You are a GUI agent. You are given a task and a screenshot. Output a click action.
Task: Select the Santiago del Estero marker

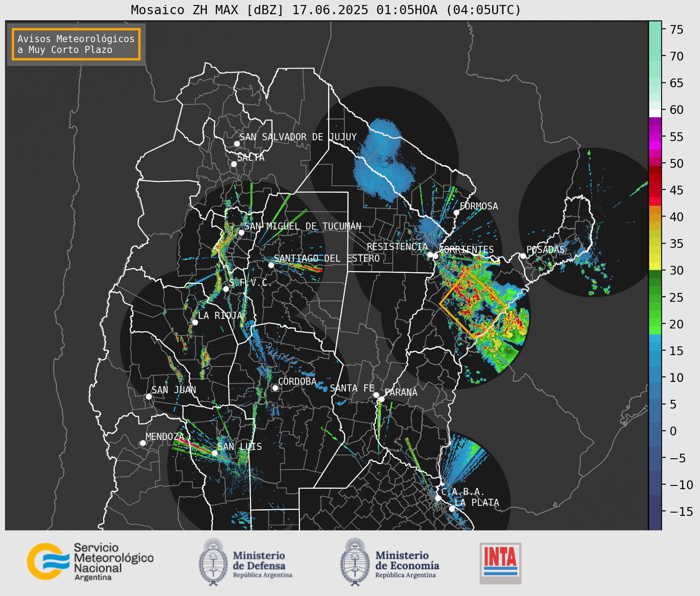271,265
